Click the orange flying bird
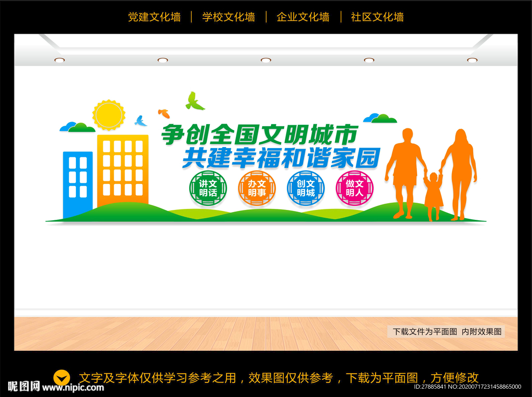 pos(164,113)
